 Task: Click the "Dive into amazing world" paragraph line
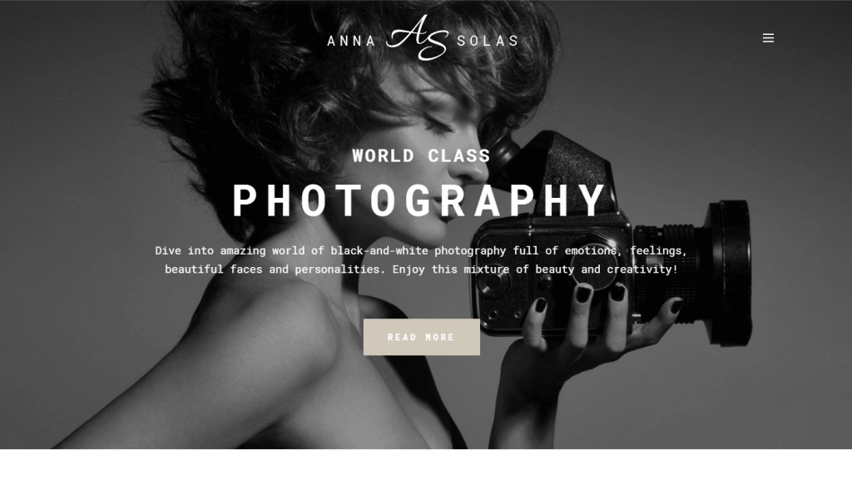[x=421, y=251]
